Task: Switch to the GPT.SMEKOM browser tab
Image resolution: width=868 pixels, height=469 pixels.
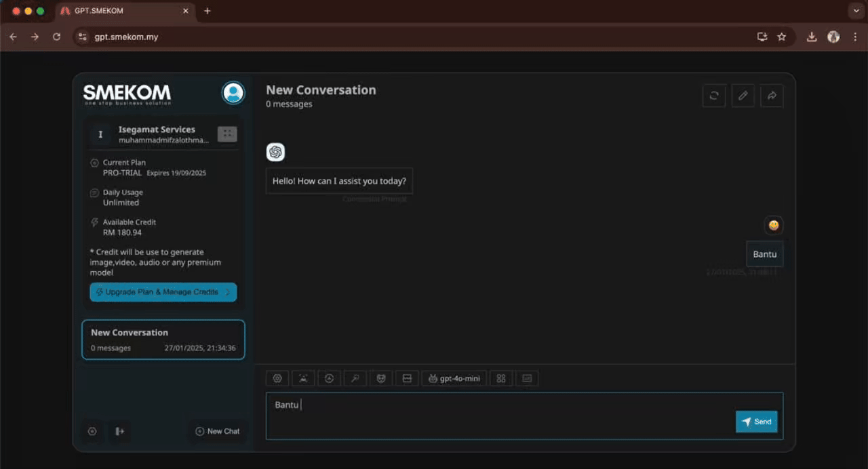Action: click(122, 11)
